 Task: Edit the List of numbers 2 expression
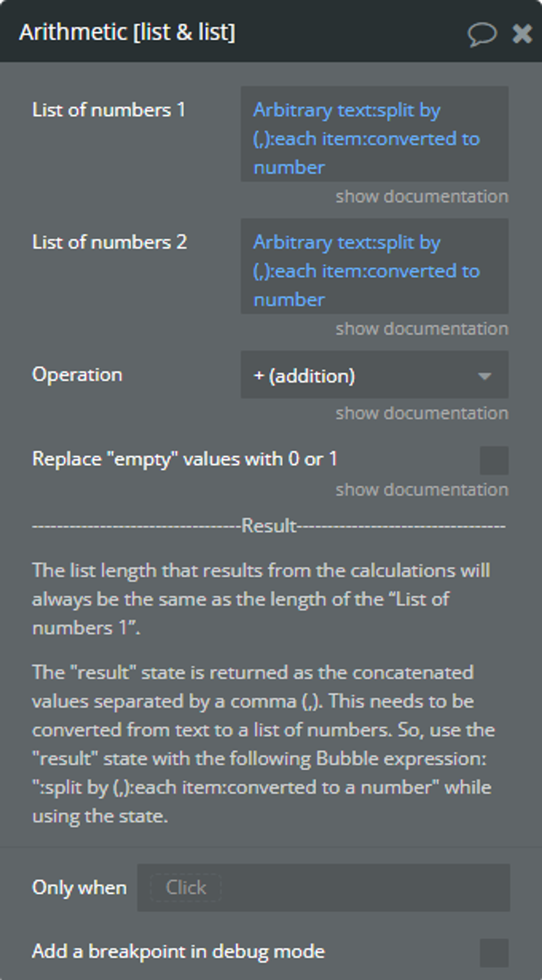pos(375,266)
